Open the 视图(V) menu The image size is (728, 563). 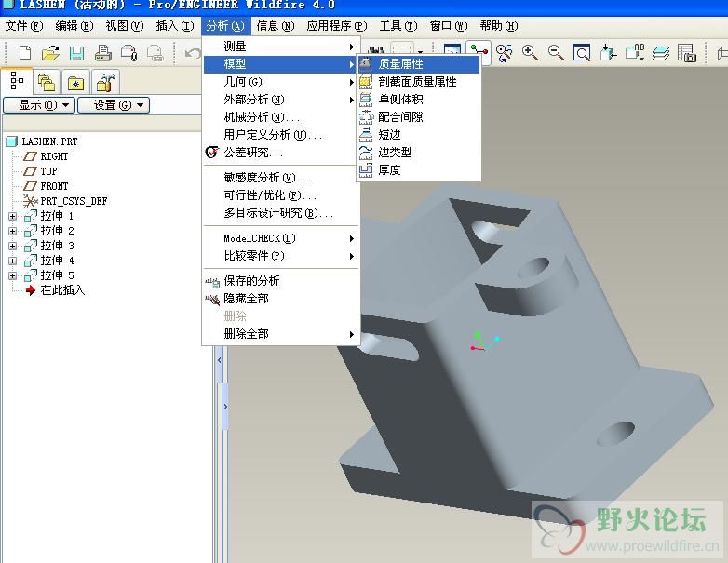[x=125, y=26]
